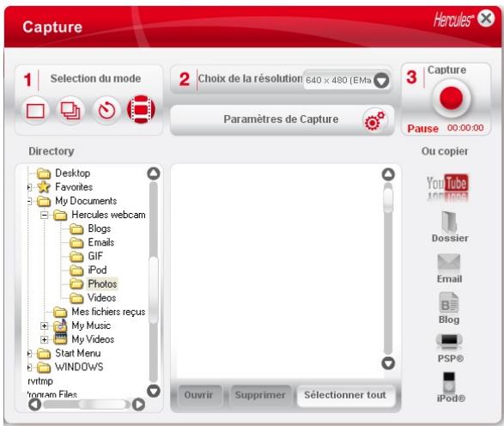Send capture by Email
The width and height of the screenshot is (504, 426).
pyautogui.click(x=449, y=269)
